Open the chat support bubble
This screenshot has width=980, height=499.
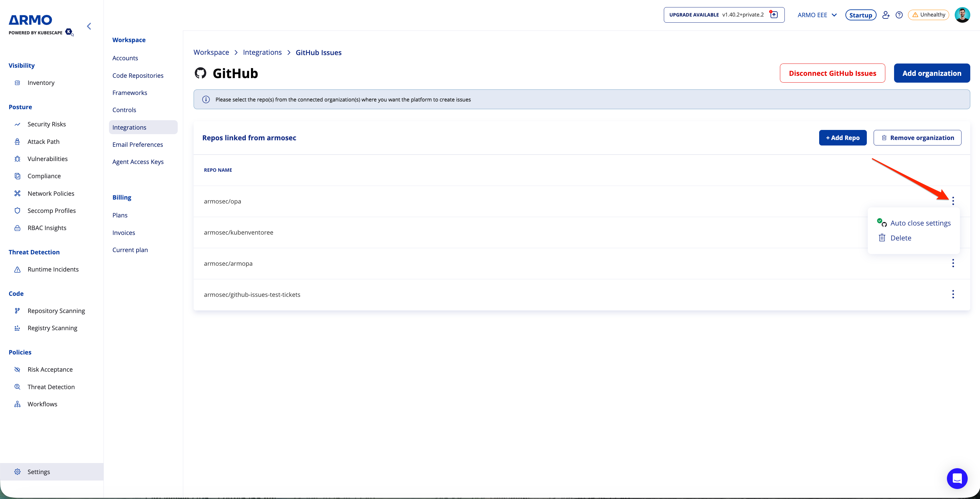[957, 479]
